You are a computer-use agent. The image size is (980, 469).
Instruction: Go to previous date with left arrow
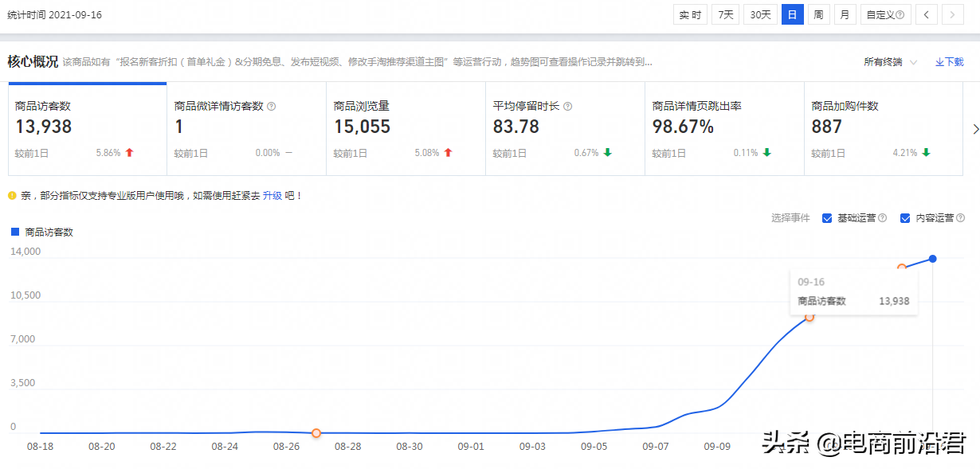tap(926, 14)
